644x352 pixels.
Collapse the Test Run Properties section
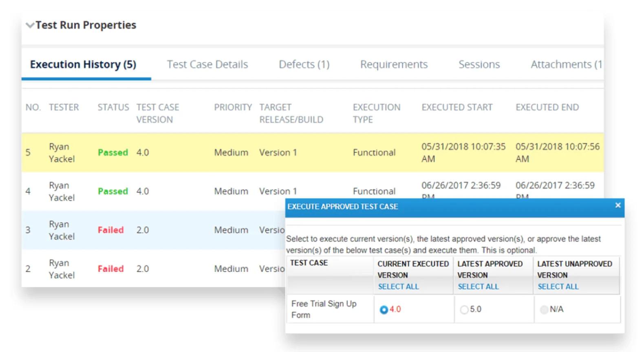[30, 25]
